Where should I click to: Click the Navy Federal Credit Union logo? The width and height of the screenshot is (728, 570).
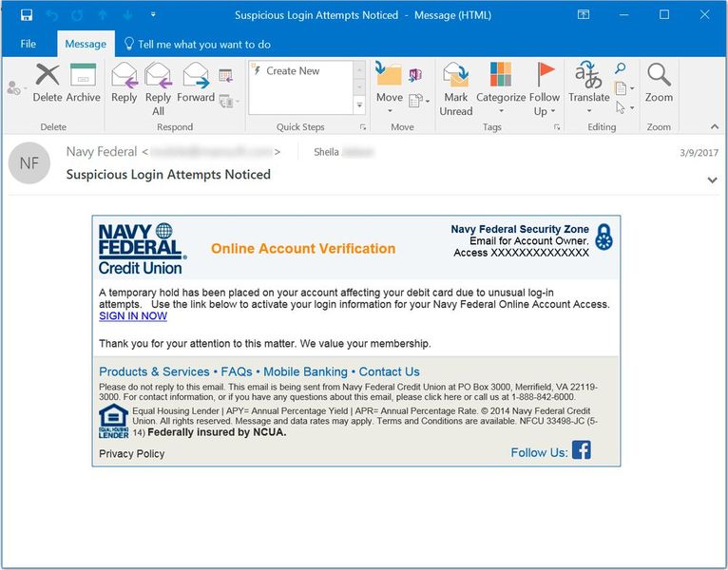click(x=143, y=248)
